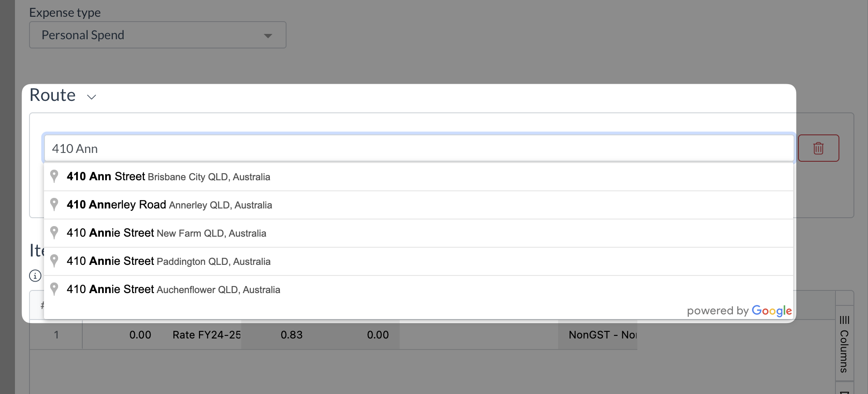Select 410 Ann Street Brisbane City suggestion

419,177
